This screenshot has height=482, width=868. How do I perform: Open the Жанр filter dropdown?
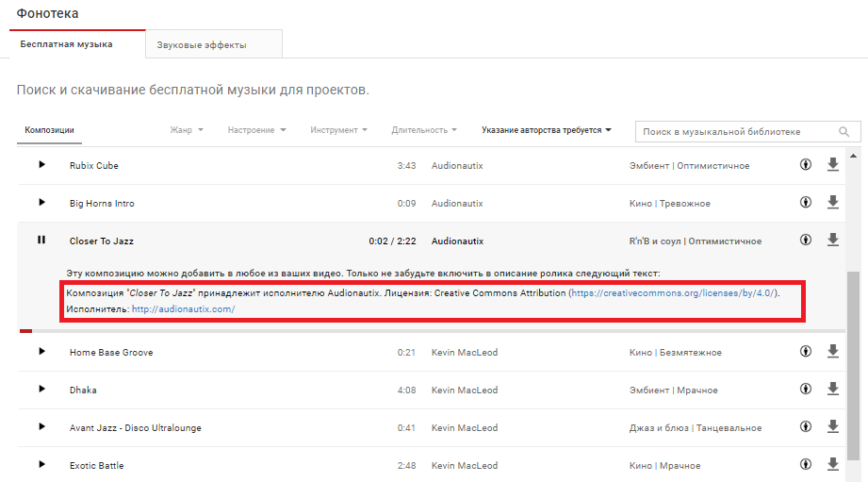coord(187,130)
